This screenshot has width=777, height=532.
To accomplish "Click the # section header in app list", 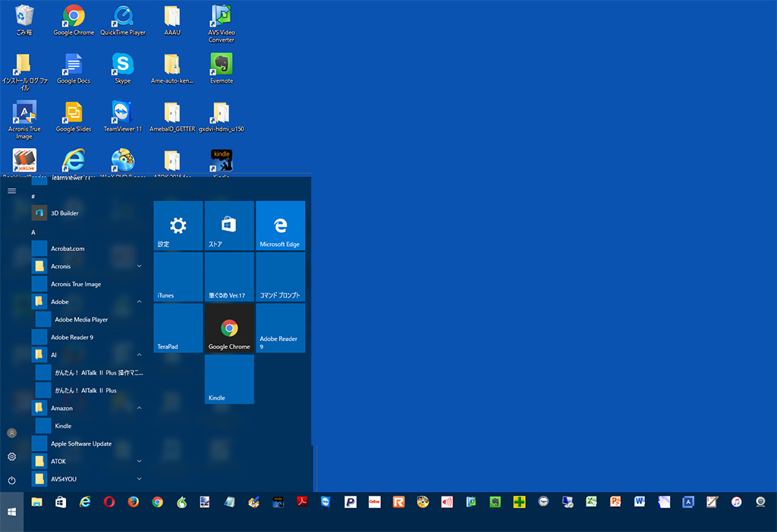I will pos(33,197).
